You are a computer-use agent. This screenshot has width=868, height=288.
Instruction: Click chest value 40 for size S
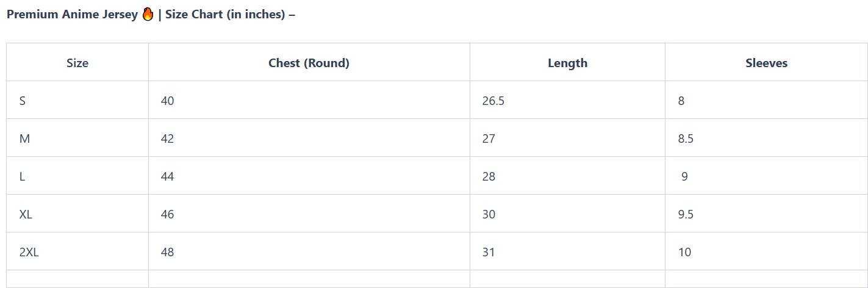coord(167,101)
